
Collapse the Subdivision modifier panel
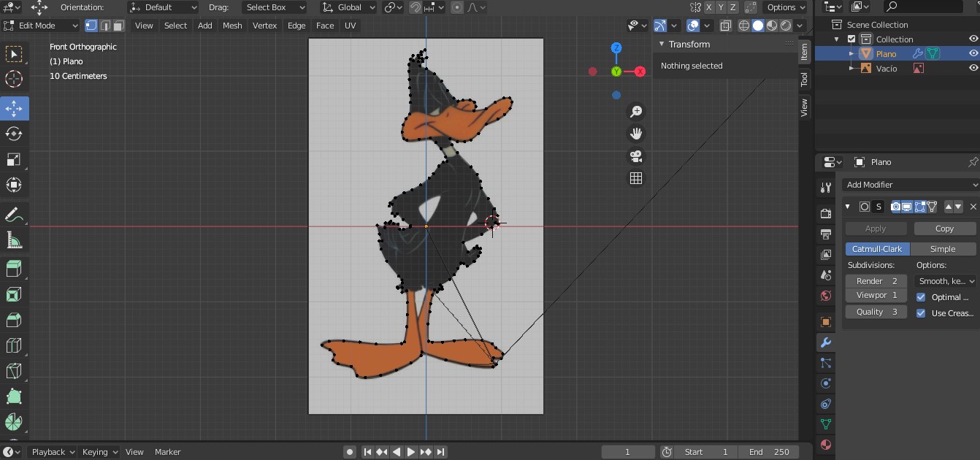click(x=848, y=207)
